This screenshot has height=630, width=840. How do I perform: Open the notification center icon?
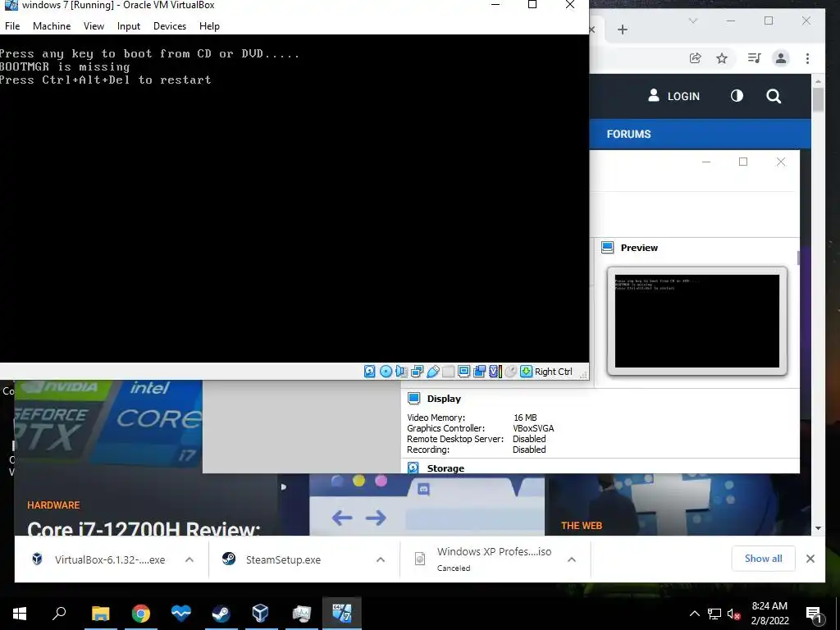click(x=815, y=614)
